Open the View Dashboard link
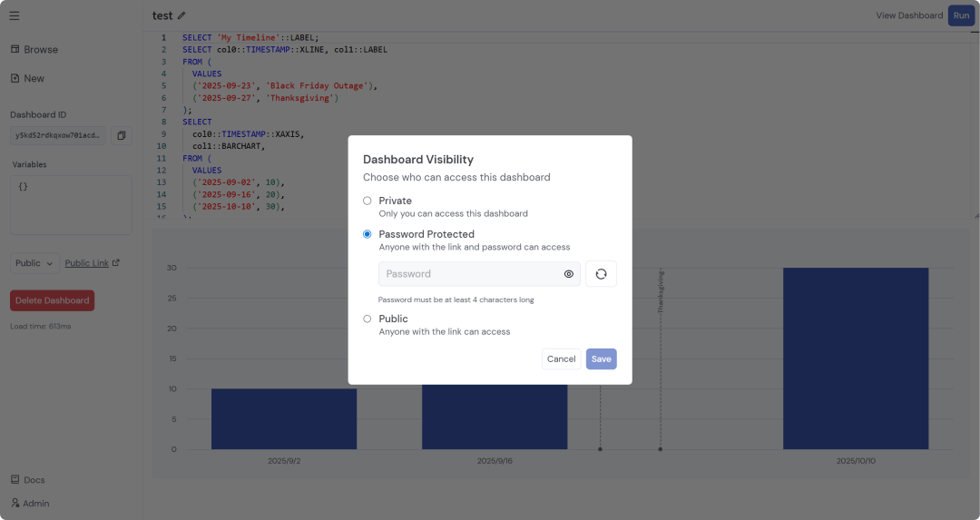 908,15
